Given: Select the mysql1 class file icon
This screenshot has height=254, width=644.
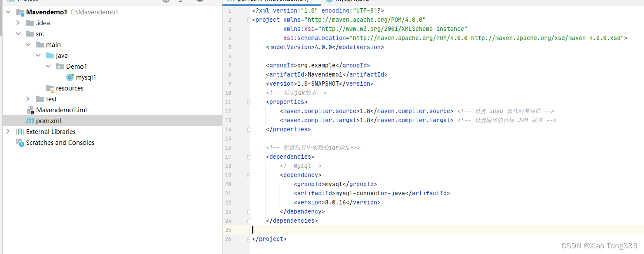Looking at the screenshot, I should coord(70,77).
